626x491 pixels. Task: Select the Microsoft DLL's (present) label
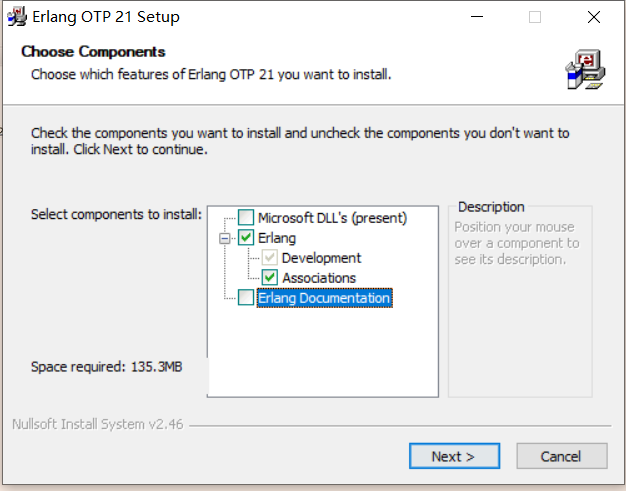click(332, 218)
